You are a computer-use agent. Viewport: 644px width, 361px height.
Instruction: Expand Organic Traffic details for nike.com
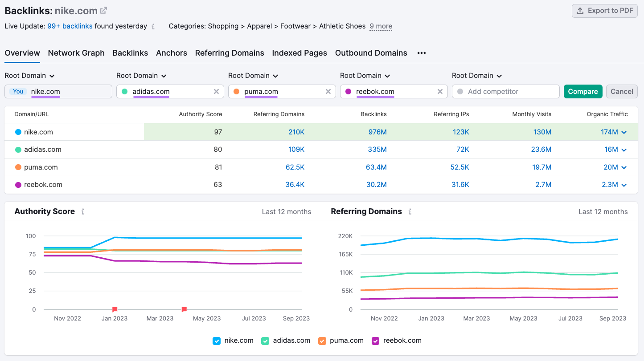623,132
